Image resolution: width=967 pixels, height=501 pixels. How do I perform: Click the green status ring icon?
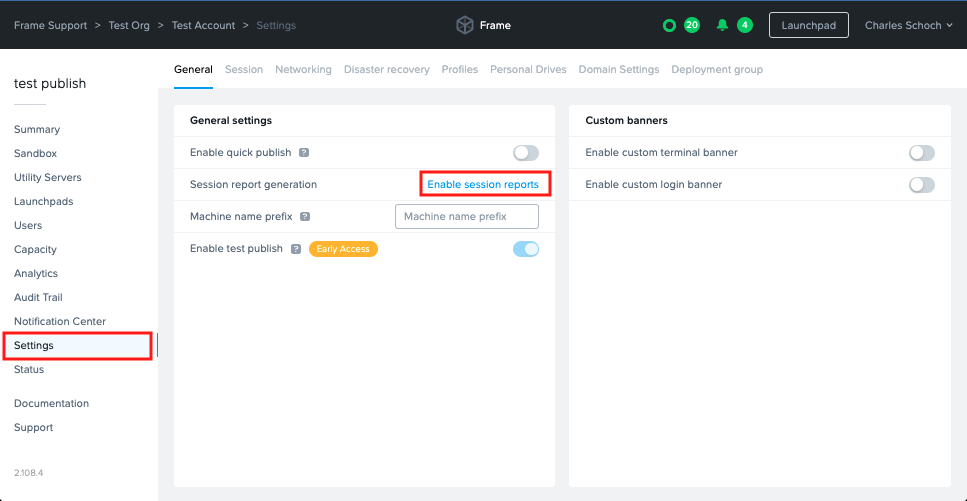pos(669,26)
